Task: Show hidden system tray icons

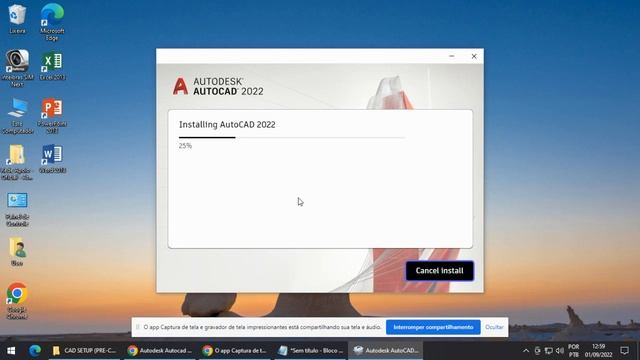Action: point(526,351)
